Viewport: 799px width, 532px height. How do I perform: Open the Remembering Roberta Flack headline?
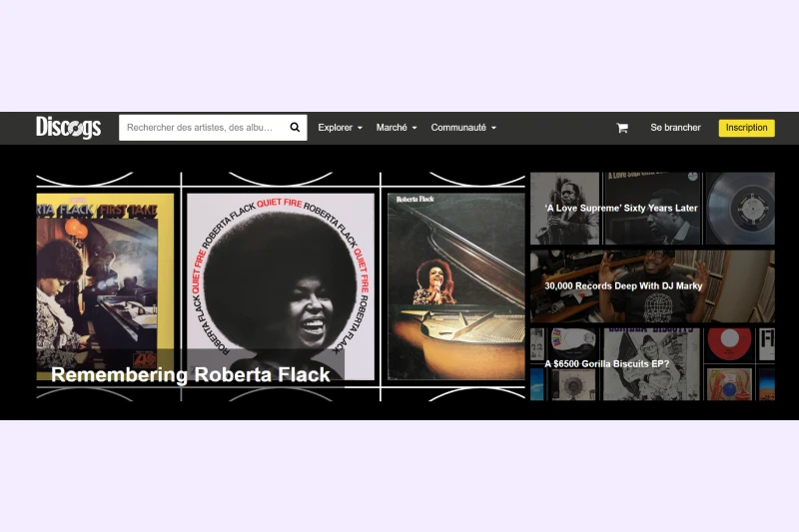(191, 374)
